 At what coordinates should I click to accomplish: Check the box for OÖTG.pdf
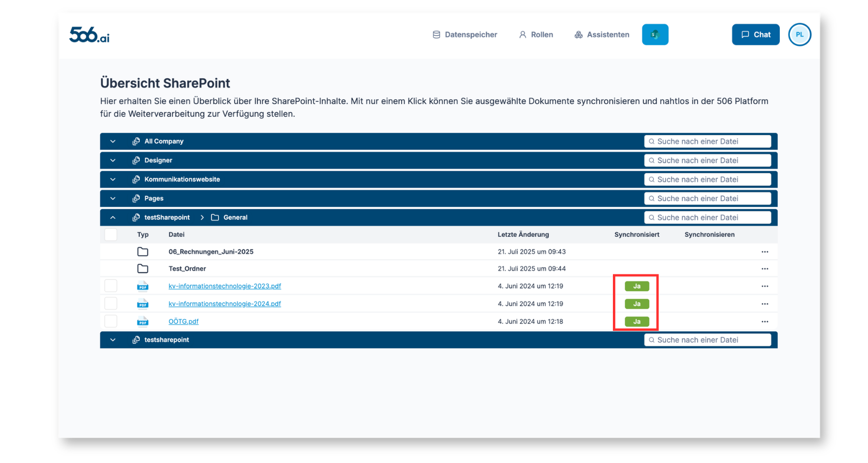111,321
